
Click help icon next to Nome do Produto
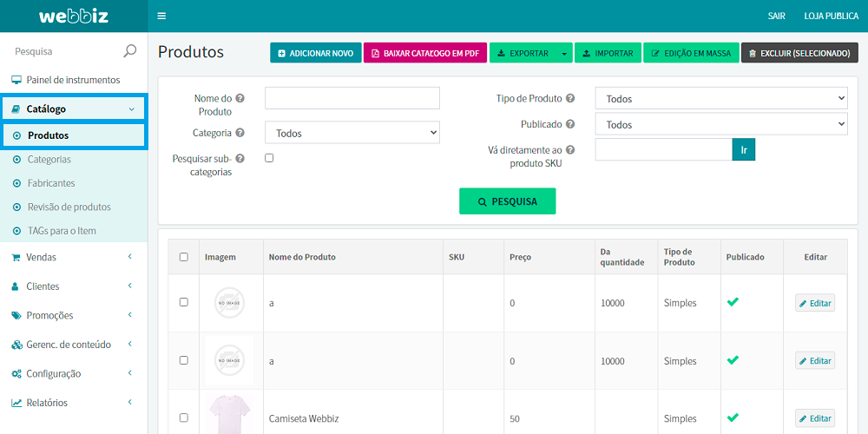(x=240, y=99)
